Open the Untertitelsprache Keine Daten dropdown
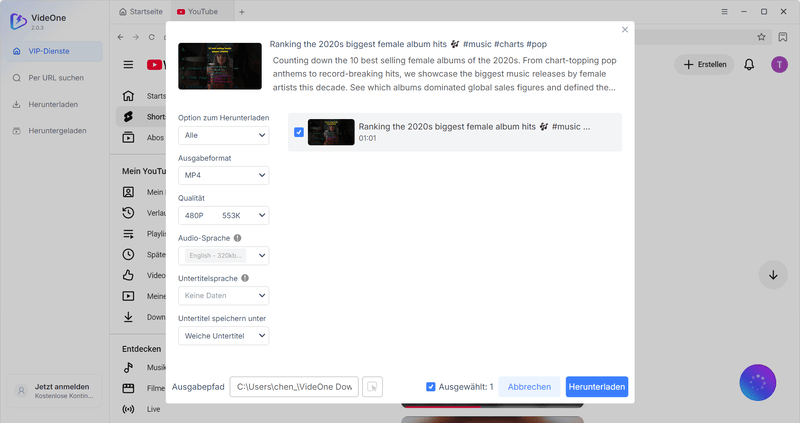The height and width of the screenshot is (423, 800). [x=223, y=295]
